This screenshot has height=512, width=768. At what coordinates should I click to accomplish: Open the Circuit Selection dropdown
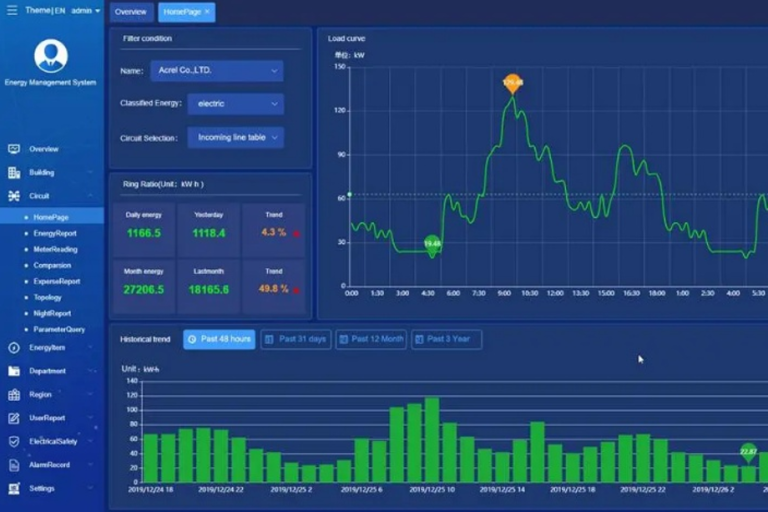click(x=235, y=137)
